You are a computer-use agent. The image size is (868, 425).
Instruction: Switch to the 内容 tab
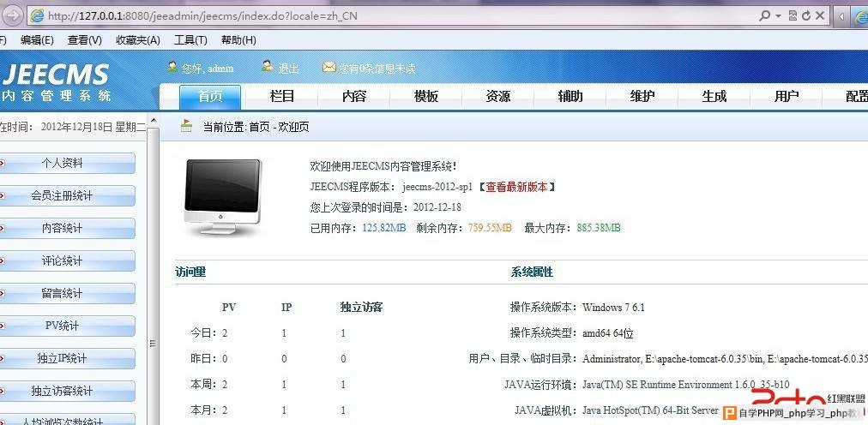354,97
